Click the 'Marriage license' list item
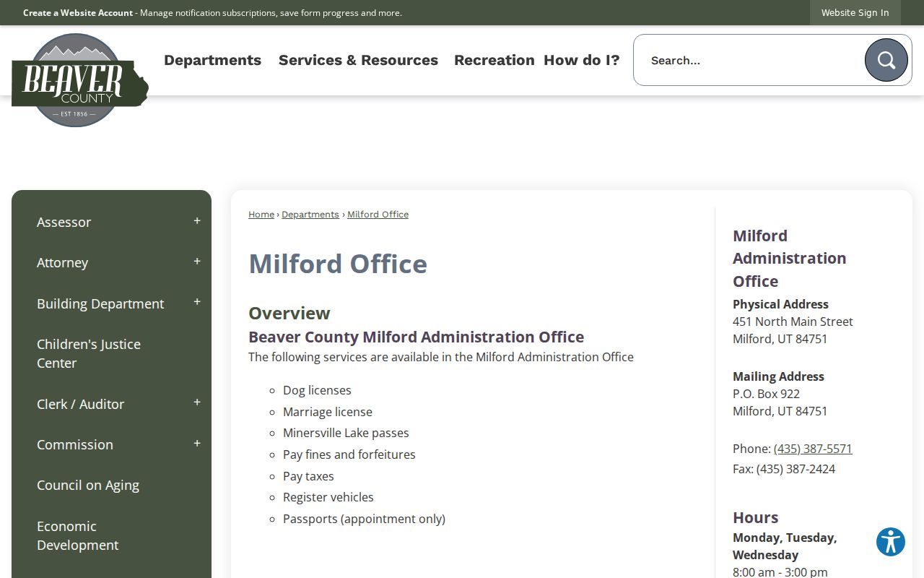Viewport: 924px width, 578px height. click(x=328, y=412)
